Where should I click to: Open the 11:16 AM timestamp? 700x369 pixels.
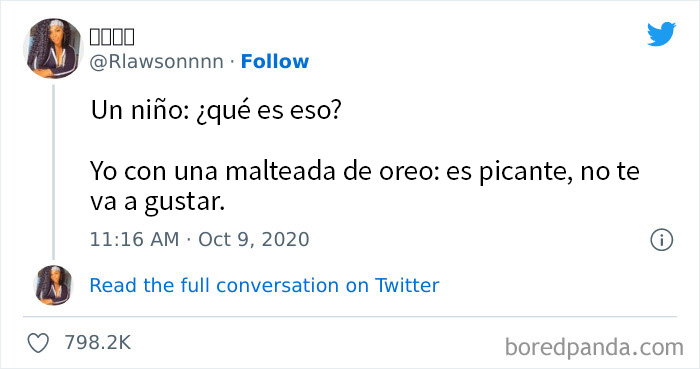[134, 240]
